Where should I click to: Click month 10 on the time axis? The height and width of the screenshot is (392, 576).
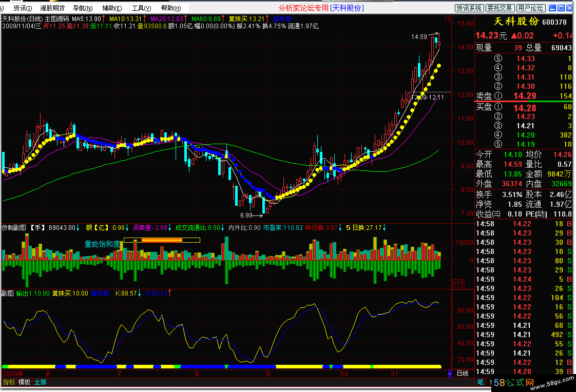344,374
